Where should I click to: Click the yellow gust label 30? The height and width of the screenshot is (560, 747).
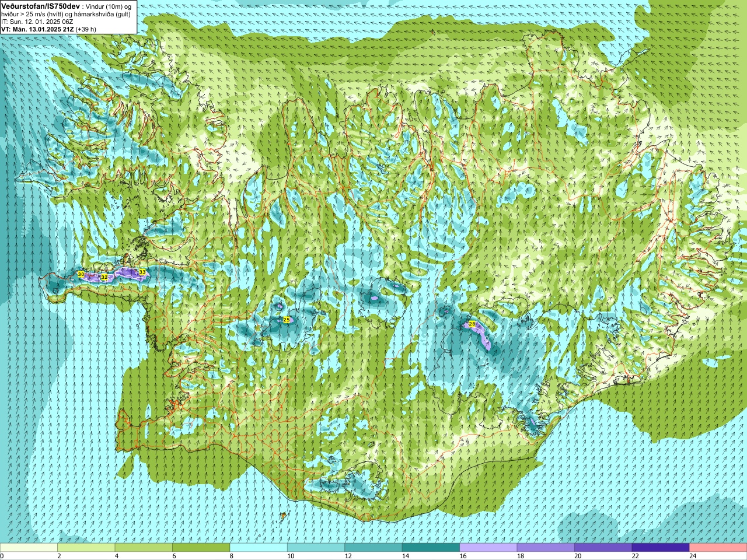(x=81, y=274)
